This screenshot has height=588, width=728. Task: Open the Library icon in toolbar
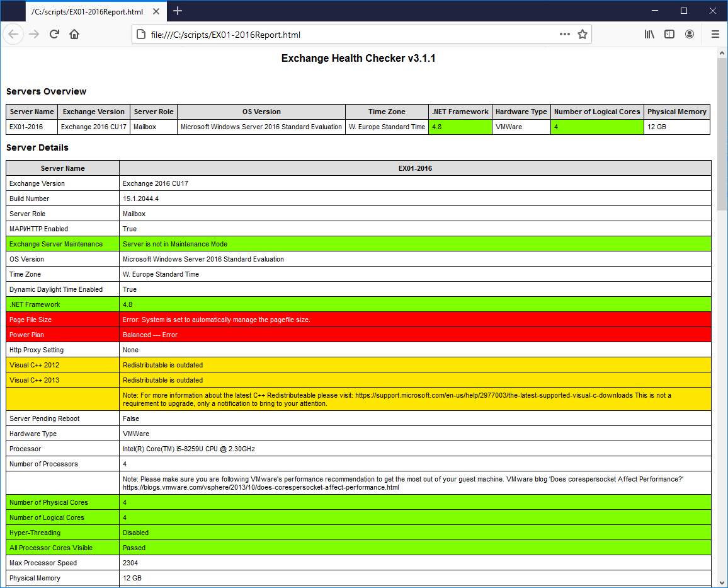[x=649, y=35]
